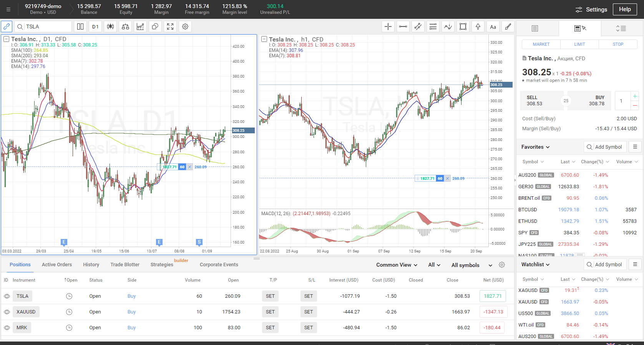Expand the Watchlist dropdown

[536, 264]
